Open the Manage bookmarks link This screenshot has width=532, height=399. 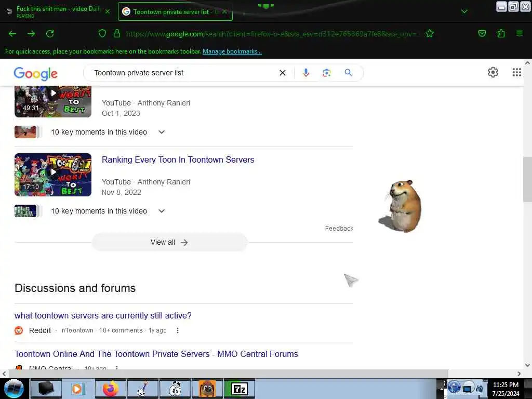232,51
